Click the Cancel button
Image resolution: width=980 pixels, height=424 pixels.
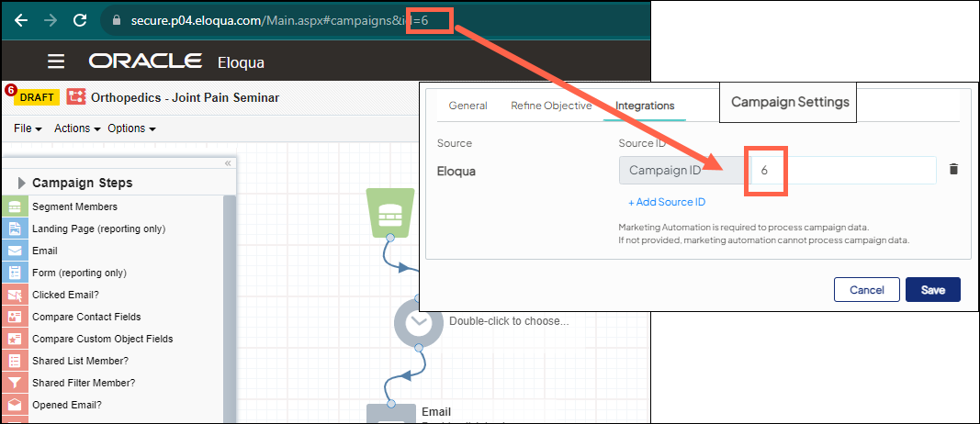click(x=866, y=290)
